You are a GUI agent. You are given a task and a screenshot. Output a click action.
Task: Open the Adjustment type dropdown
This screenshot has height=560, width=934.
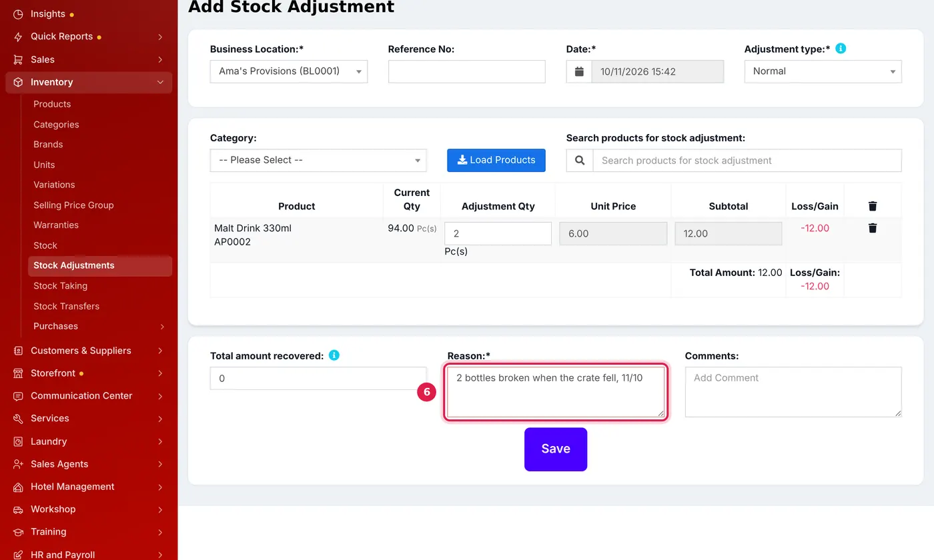pyautogui.click(x=823, y=71)
